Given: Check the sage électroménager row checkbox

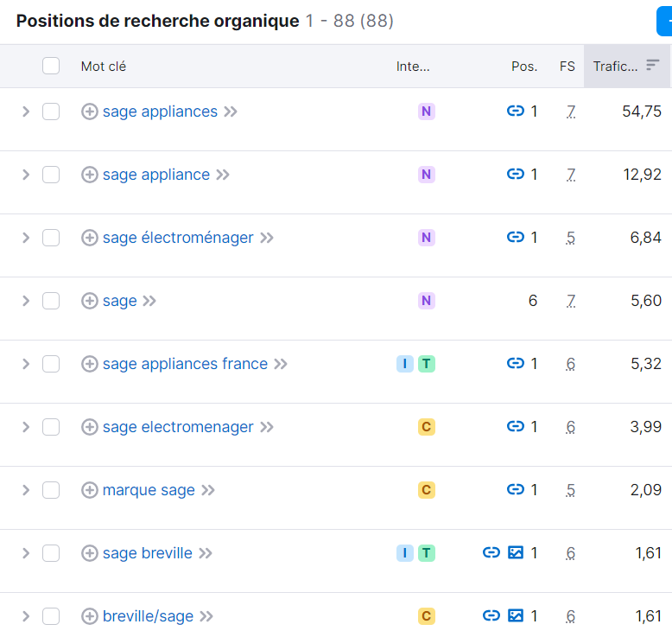Looking at the screenshot, I should click(51, 238).
